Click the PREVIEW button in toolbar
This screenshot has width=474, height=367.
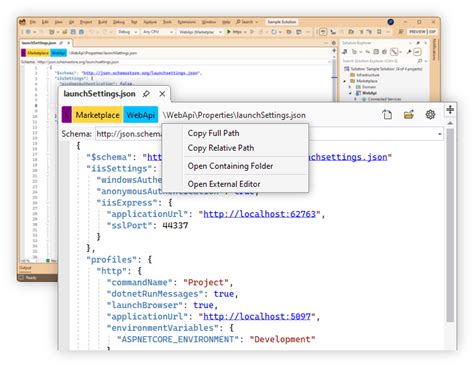(x=417, y=32)
